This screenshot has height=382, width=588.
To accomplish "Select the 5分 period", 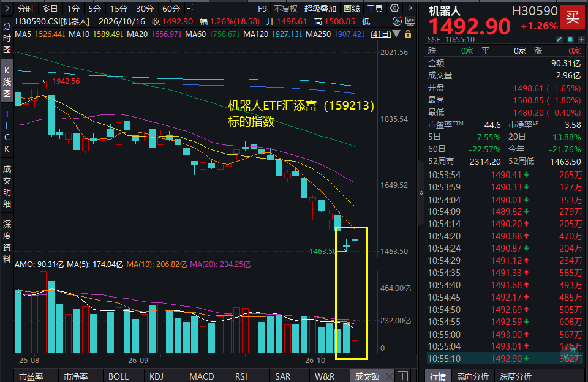I will [94, 9].
